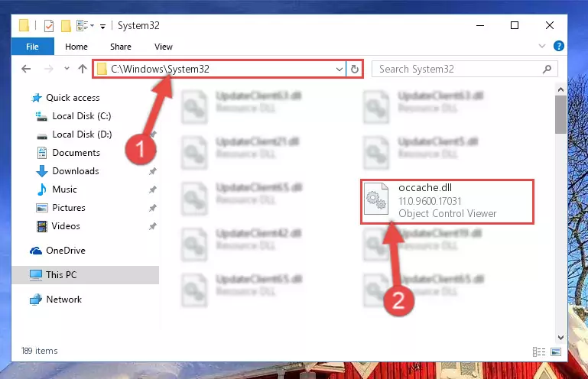Click the Back navigation arrow
Image resolution: width=588 pixels, height=379 pixels.
(26, 69)
